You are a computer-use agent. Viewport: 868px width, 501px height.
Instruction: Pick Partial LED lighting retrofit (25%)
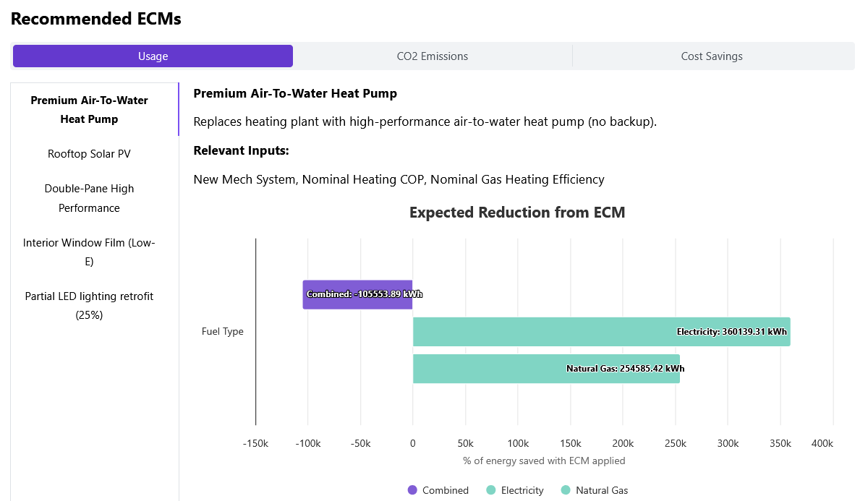89,305
